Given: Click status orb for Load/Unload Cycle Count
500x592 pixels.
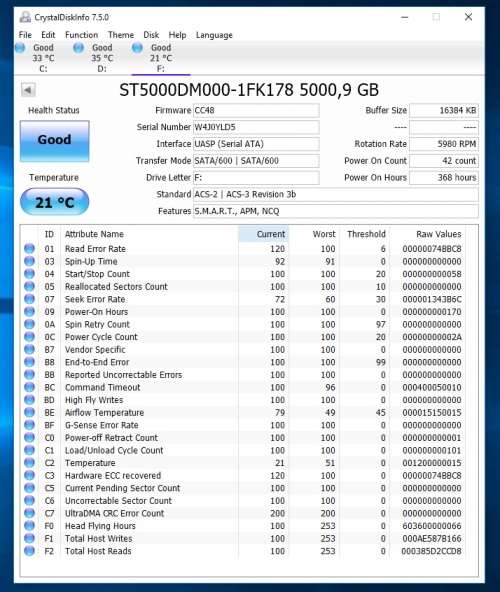Looking at the screenshot, I should (x=29, y=450).
